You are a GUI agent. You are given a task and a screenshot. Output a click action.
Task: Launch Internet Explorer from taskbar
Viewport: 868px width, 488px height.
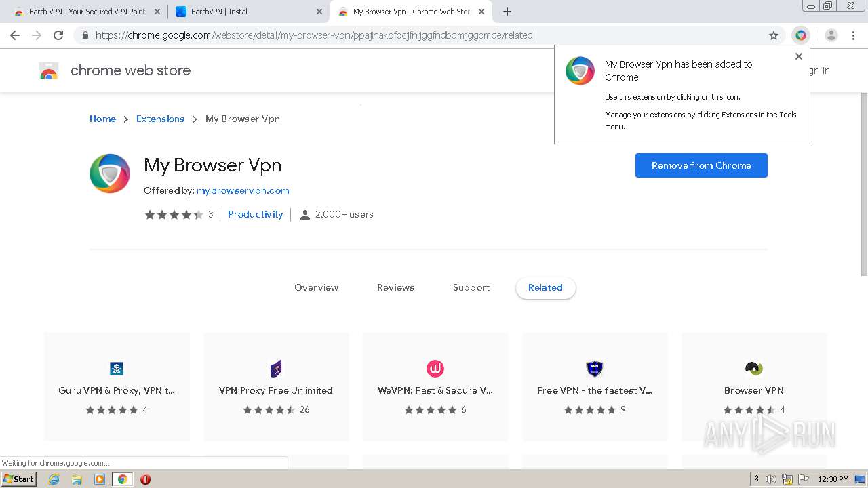coord(54,479)
